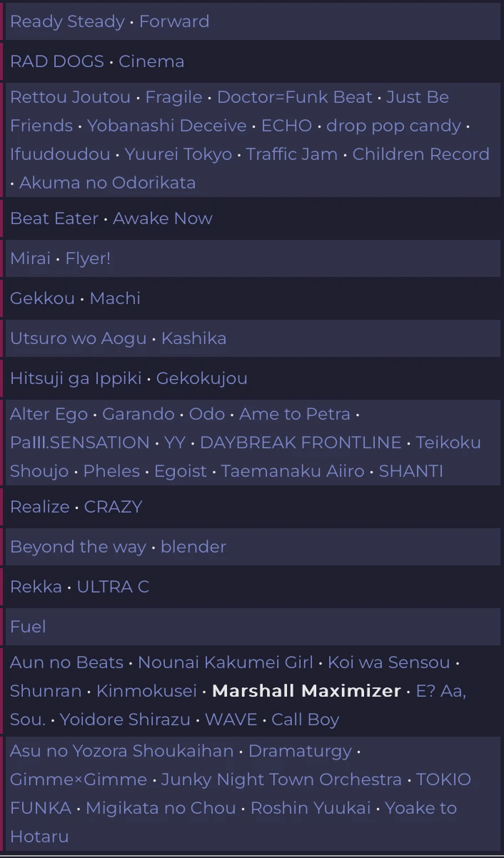Select the Doctor=Funk Beat link

(294, 97)
